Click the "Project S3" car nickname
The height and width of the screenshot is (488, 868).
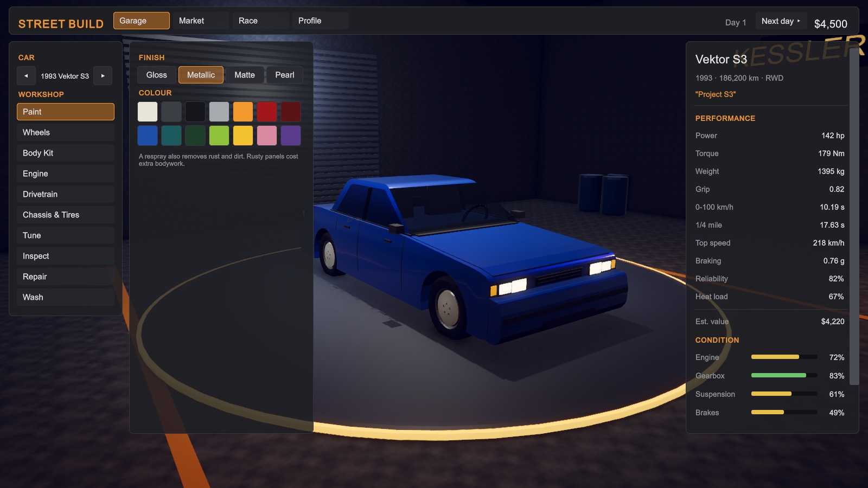click(x=716, y=94)
